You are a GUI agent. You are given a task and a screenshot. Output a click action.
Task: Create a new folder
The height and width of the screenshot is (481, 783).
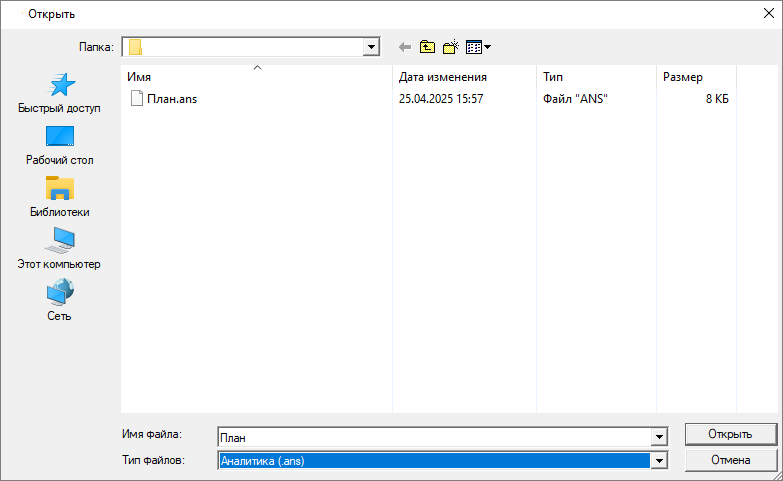point(450,47)
